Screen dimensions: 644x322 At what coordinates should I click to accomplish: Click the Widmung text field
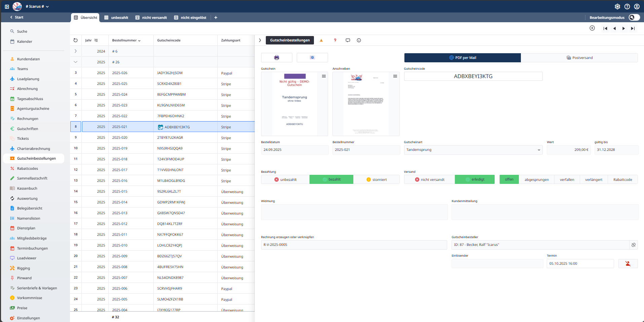tap(354, 212)
